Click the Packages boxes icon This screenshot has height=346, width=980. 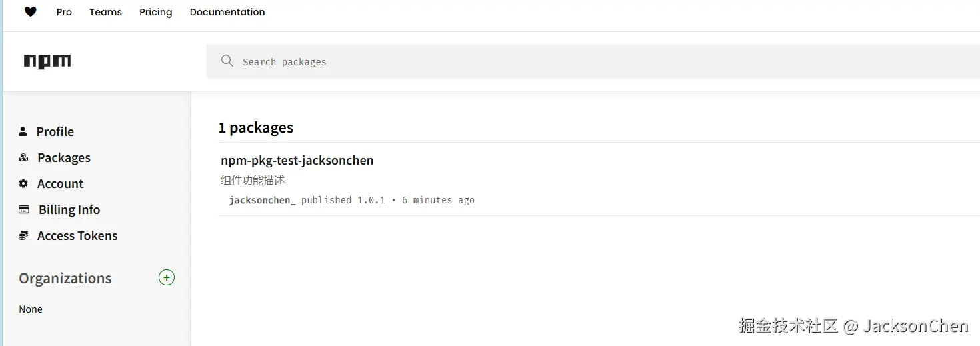[23, 158]
